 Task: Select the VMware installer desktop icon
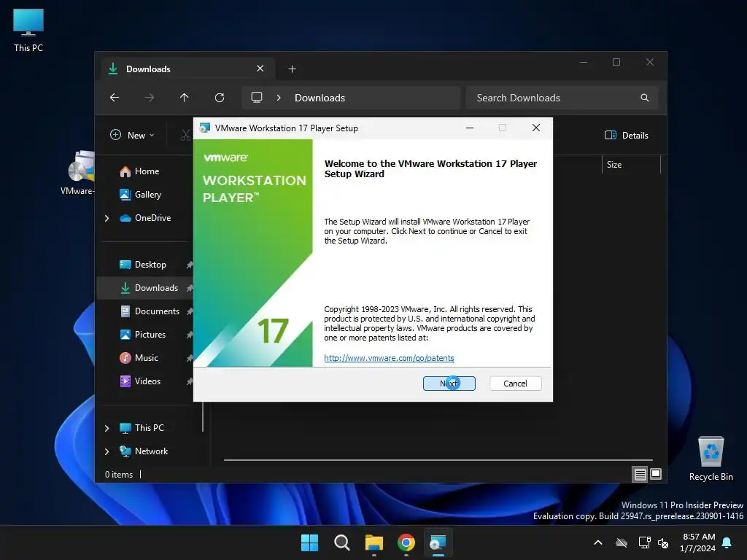77,172
